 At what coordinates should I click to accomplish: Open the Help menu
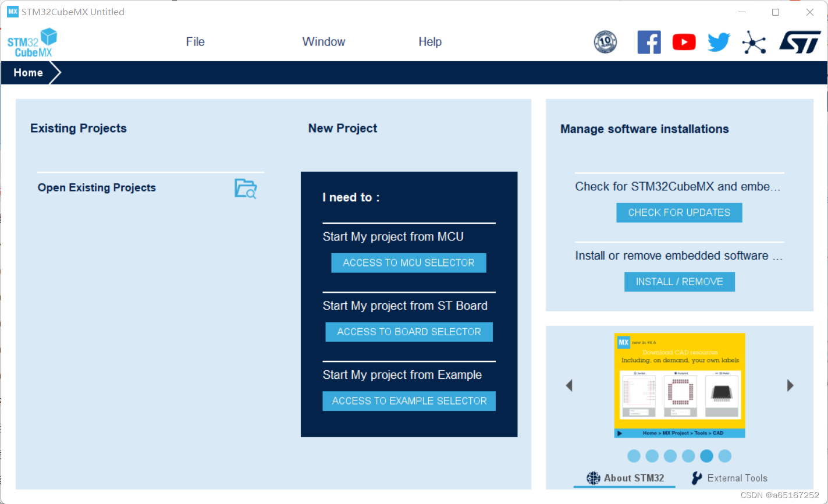[x=430, y=42]
